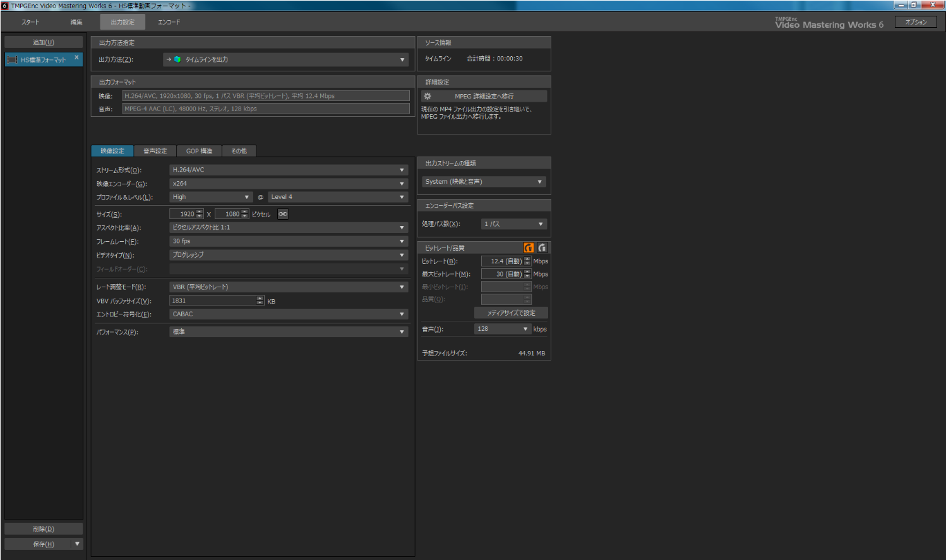The width and height of the screenshot is (946, 560).
Task: Open the フレームレート 30 fps dropdown
Action: point(289,241)
